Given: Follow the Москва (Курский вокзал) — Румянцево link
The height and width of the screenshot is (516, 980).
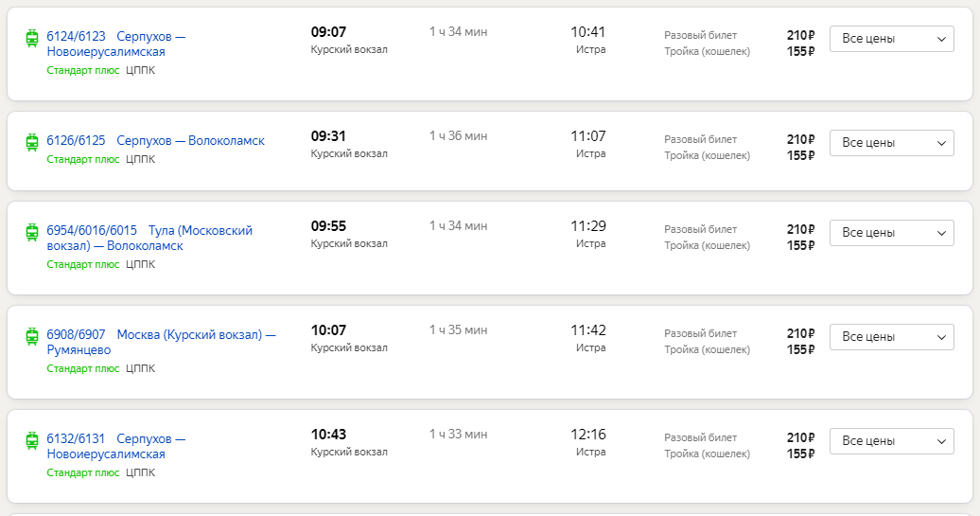Looking at the screenshot, I should (x=161, y=342).
